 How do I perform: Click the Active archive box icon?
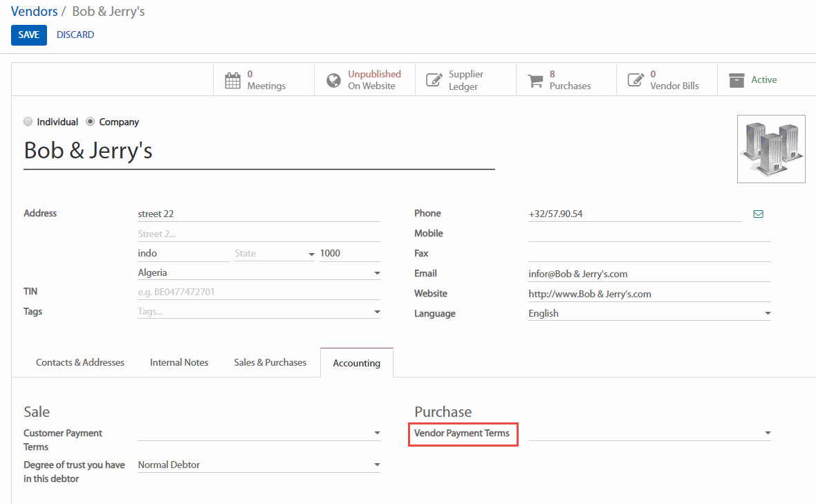pos(736,80)
